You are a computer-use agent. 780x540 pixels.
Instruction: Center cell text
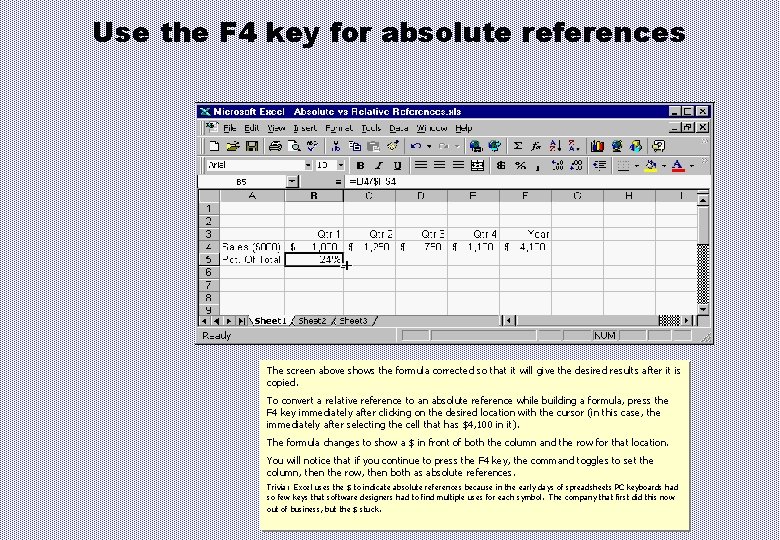coord(440,166)
